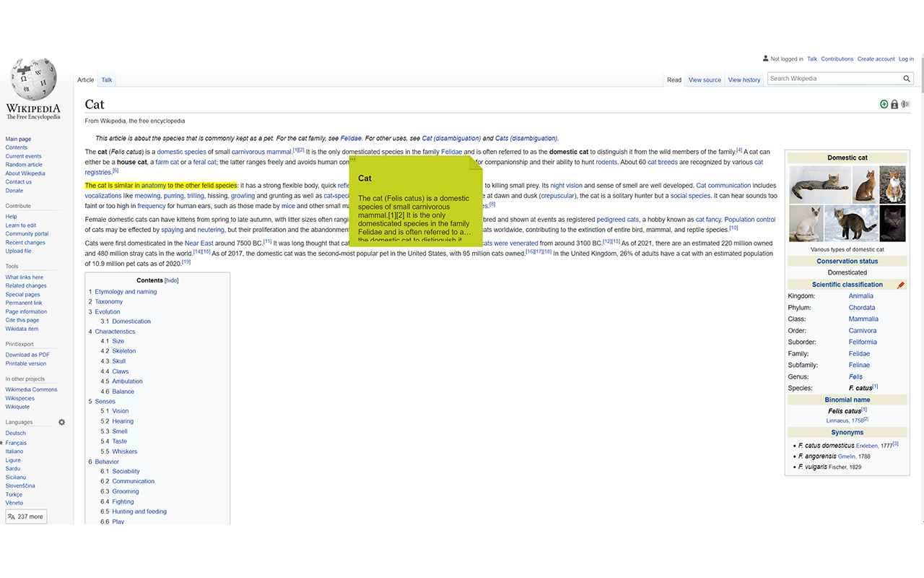Viewport: 924px width, 578px height.
Task: Click the white Siamese cat infobox photo
Action: 806,223
